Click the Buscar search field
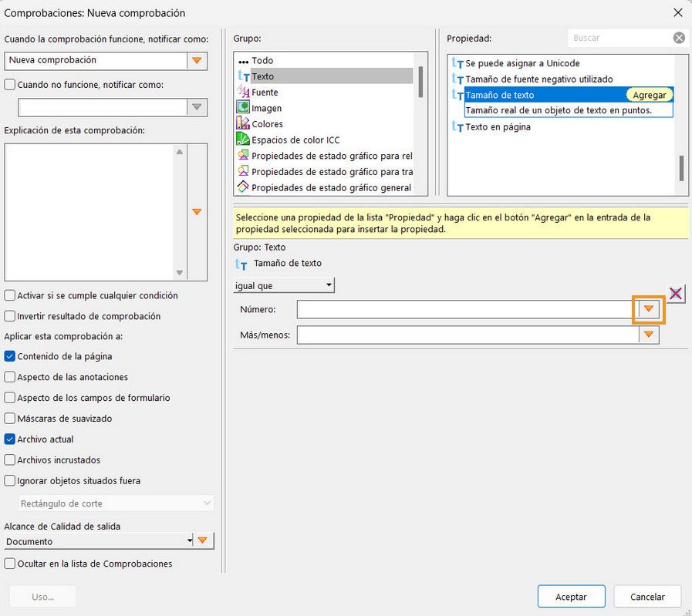 point(620,38)
